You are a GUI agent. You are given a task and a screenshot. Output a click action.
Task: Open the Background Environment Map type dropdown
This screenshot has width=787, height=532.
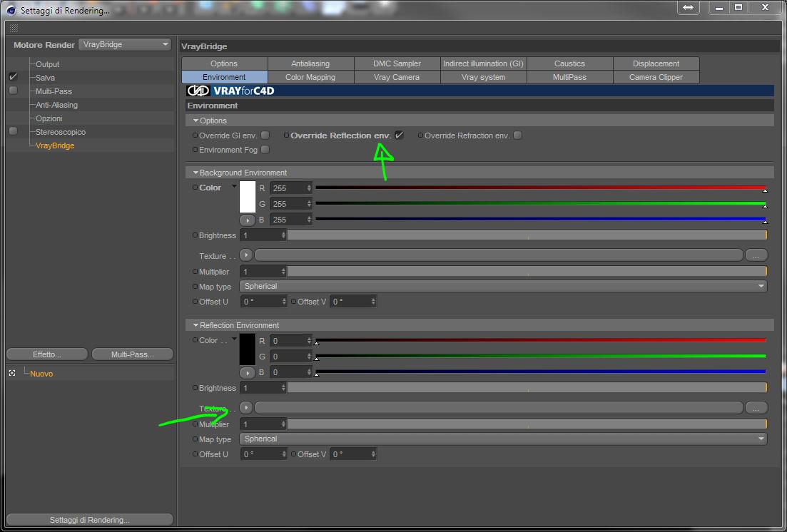click(x=504, y=286)
